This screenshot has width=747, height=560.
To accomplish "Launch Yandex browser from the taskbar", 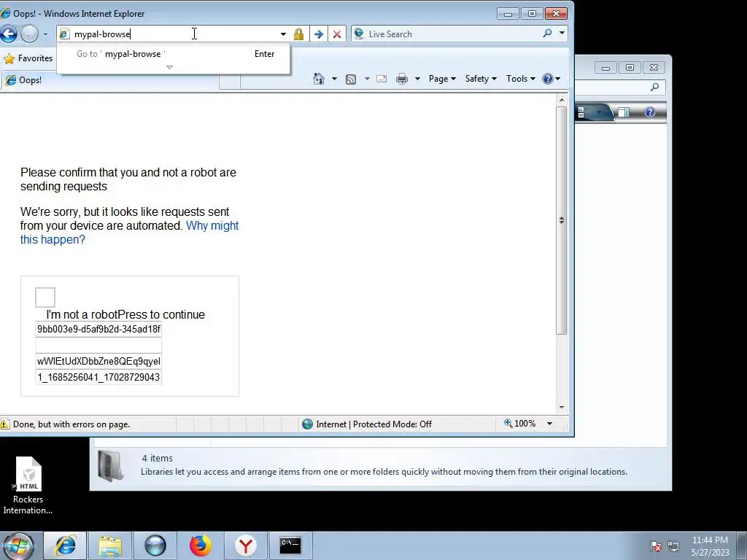I will click(x=245, y=545).
